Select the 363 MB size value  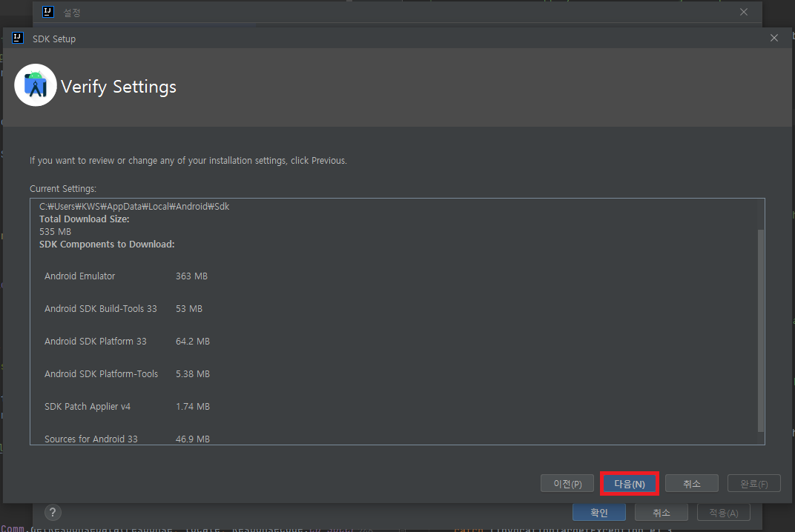pos(191,276)
